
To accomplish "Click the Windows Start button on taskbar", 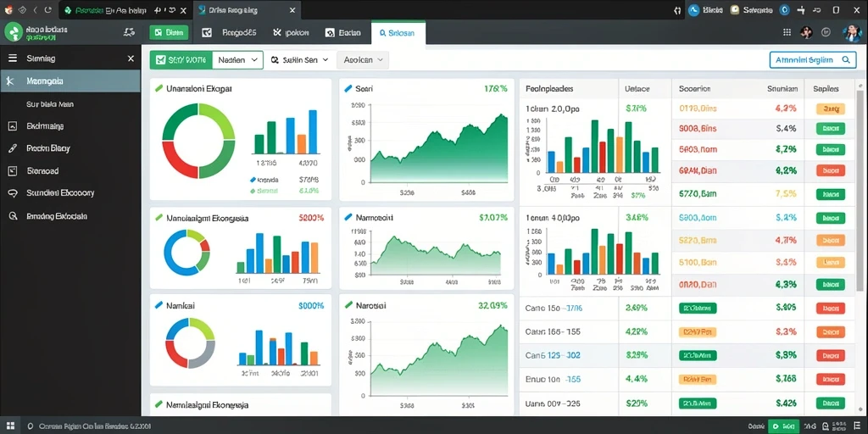I will pyautogui.click(x=10, y=426).
